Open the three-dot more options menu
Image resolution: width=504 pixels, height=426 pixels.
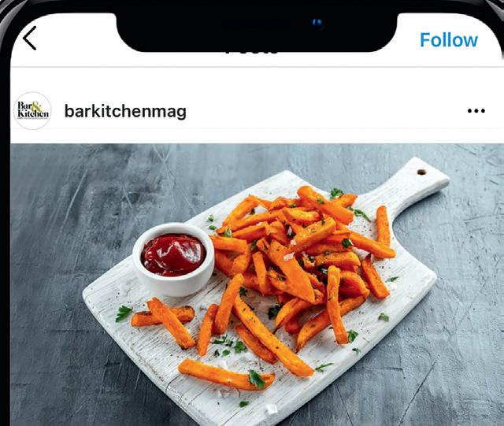(476, 111)
